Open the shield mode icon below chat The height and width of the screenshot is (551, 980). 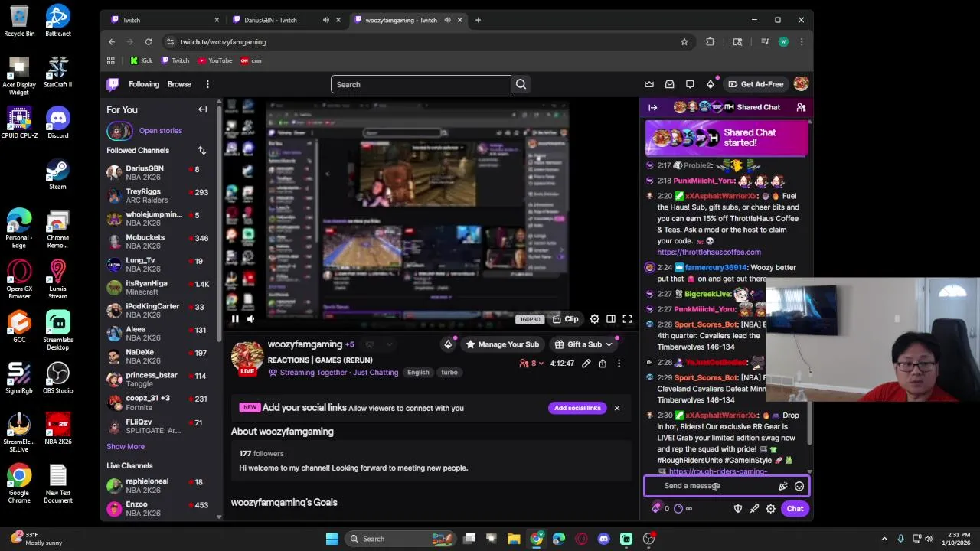(x=738, y=508)
